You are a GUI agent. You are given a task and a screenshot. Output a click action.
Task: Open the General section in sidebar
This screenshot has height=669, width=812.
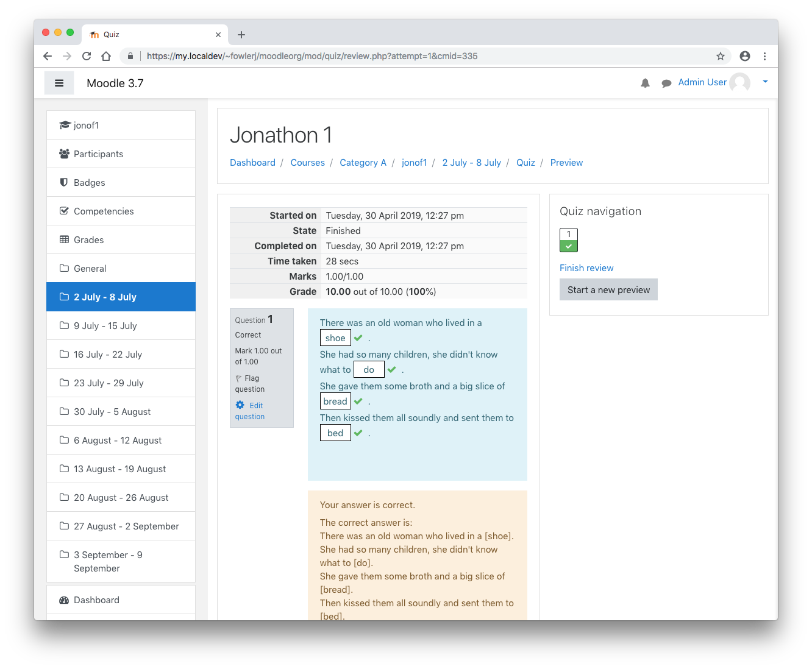tap(121, 268)
